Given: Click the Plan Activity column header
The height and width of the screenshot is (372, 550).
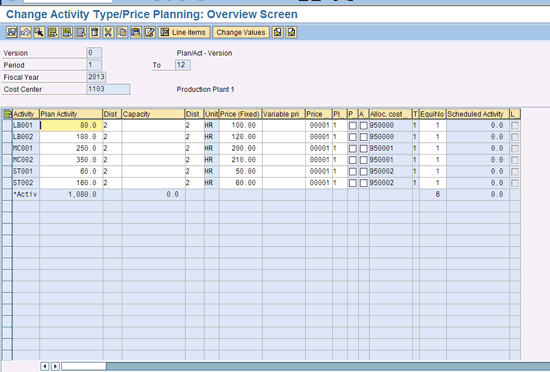Looking at the screenshot, I should pyautogui.click(x=71, y=114).
